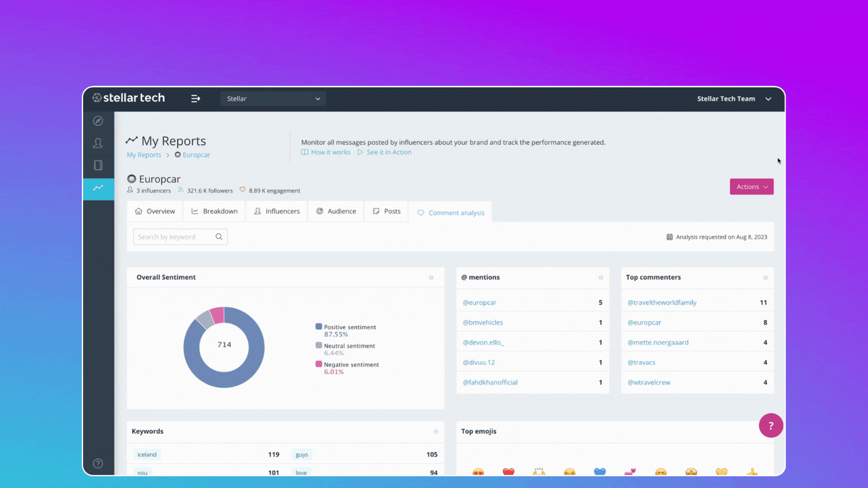Open the notebook lists icon in sidebar
Screen dimensions: 868x488
[x=98, y=165]
